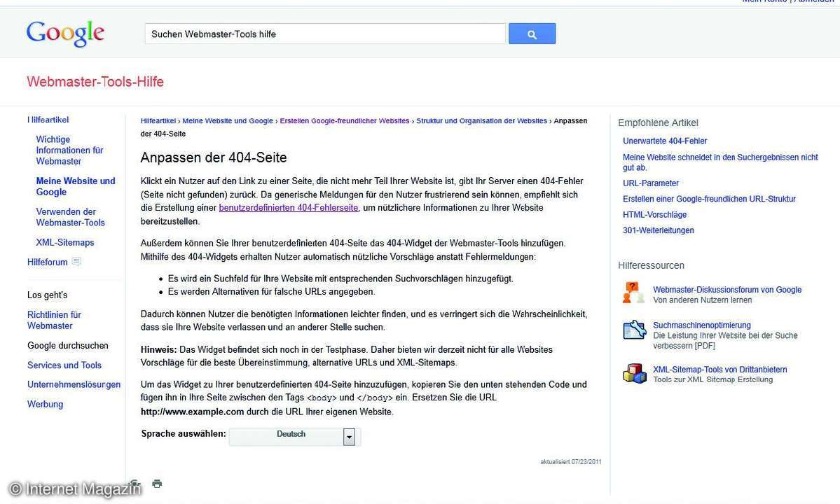The height and width of the screenshot is (504, 840).
Task: Click the speech bubble icon beside Hilfeforum
Action: [76, 262]
